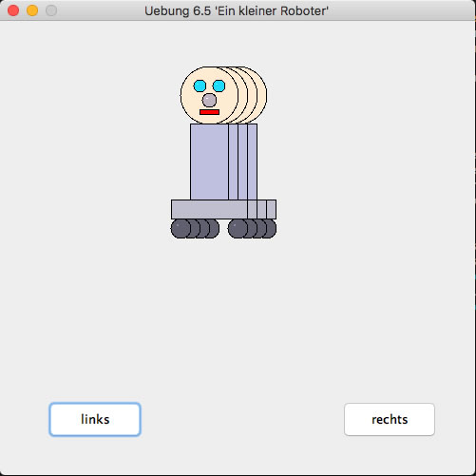Click the 'links' button
The image size is (476, 476).
pyautogui.click(x=95, y=419)
